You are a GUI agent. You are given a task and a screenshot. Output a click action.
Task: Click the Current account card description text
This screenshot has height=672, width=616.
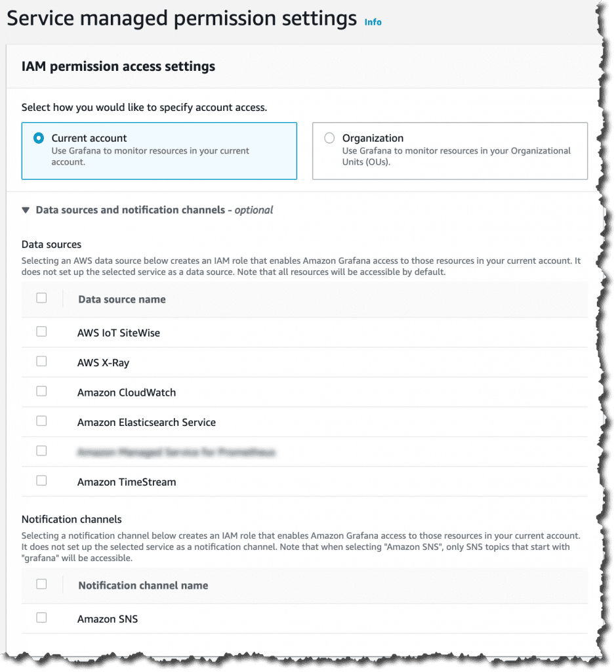[150, 156]
